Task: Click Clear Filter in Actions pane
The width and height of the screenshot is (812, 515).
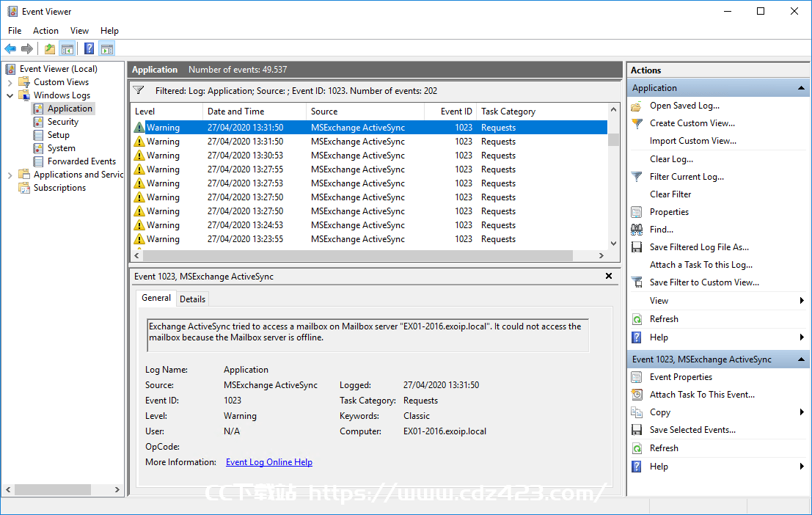Action: 670,194
